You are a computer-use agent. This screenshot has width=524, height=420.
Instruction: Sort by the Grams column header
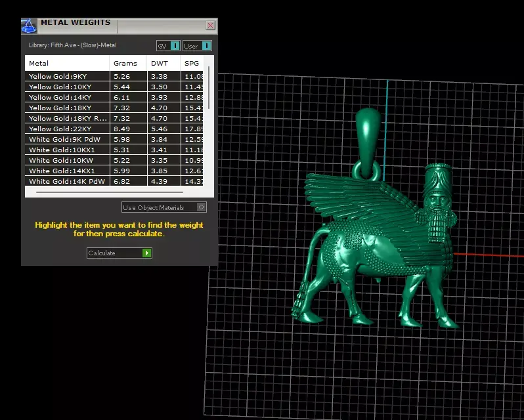(x=128, y=63)
